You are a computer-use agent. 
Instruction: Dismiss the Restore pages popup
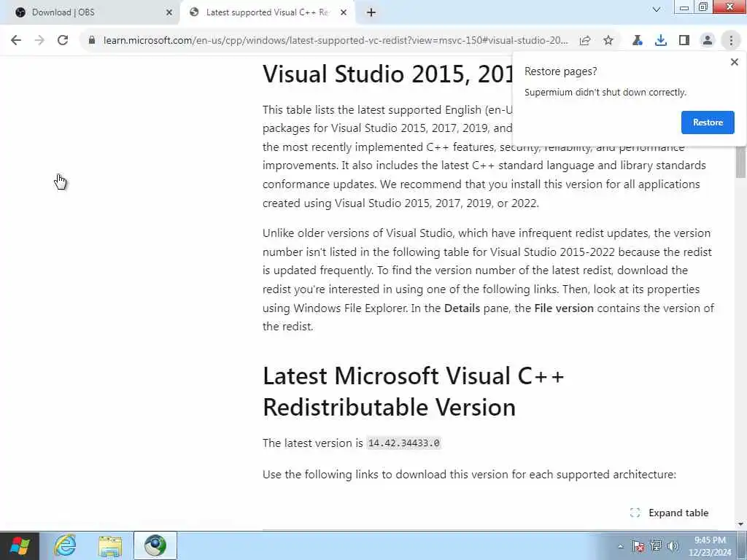(734, 62)
